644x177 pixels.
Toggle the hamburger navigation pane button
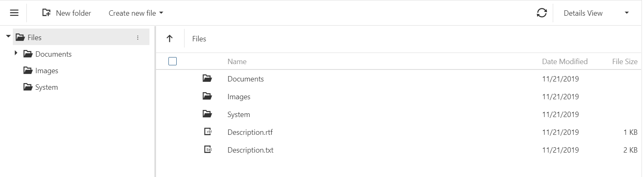point(14,13)
